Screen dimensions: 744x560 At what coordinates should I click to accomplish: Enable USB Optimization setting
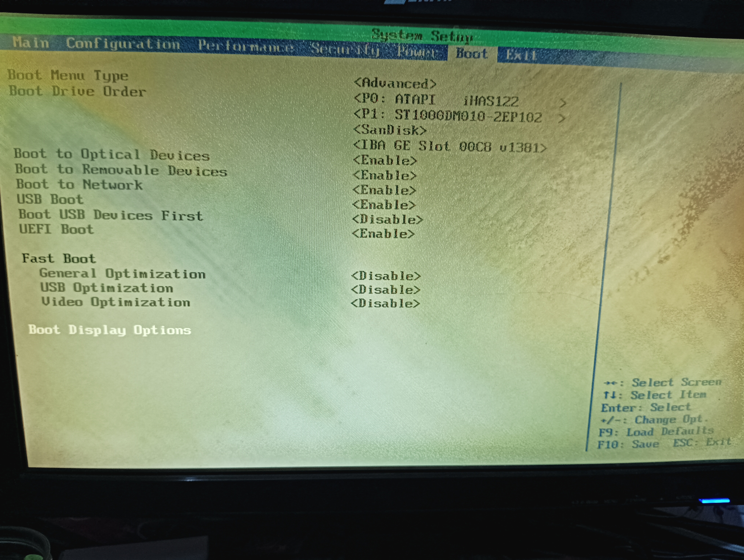(385, 290)
